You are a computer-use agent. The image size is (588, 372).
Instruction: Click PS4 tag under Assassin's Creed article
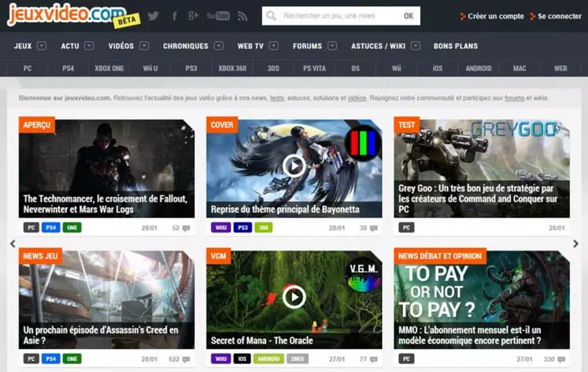[51, 359]
